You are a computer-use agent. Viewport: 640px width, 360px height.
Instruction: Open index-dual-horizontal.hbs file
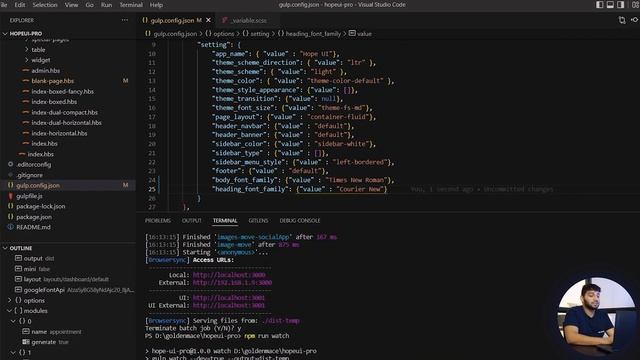coord(67,122)
